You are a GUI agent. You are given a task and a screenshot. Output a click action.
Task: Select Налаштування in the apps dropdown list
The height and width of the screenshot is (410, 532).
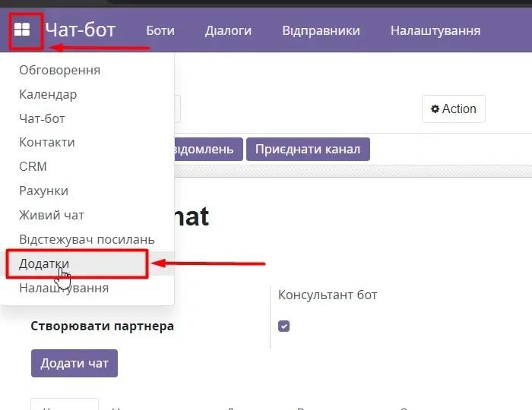[64, 288]
